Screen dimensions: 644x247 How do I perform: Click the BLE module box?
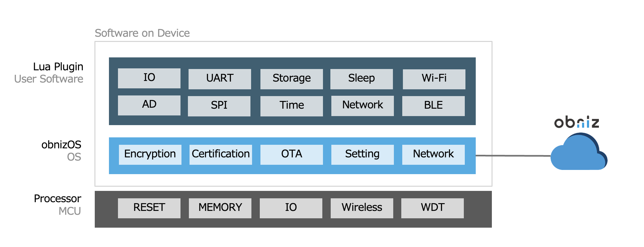coord(433,106)
